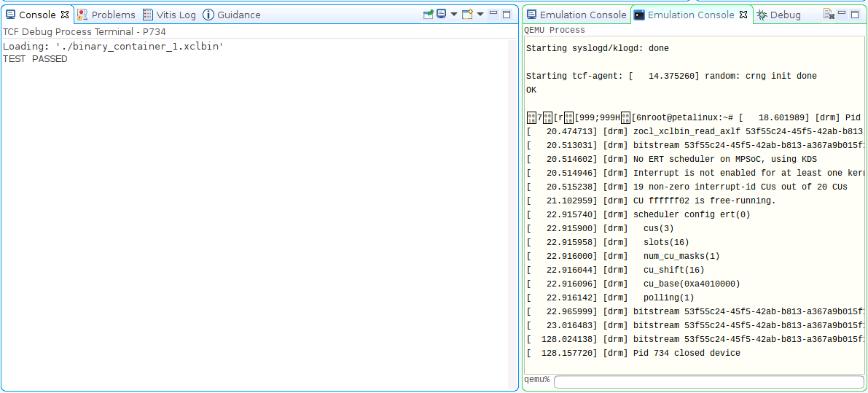Click the Display Selected Console icon
The image size is (868, 393).
442,15
